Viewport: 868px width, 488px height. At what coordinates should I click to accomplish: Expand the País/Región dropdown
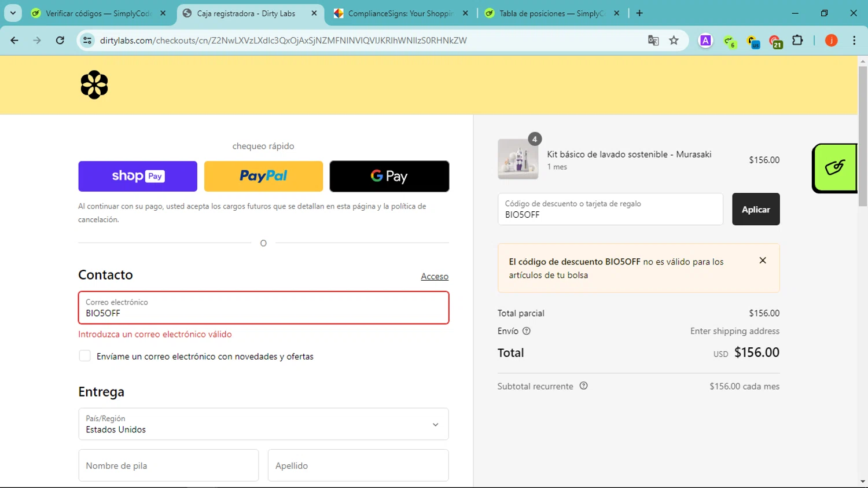point(263,424)
